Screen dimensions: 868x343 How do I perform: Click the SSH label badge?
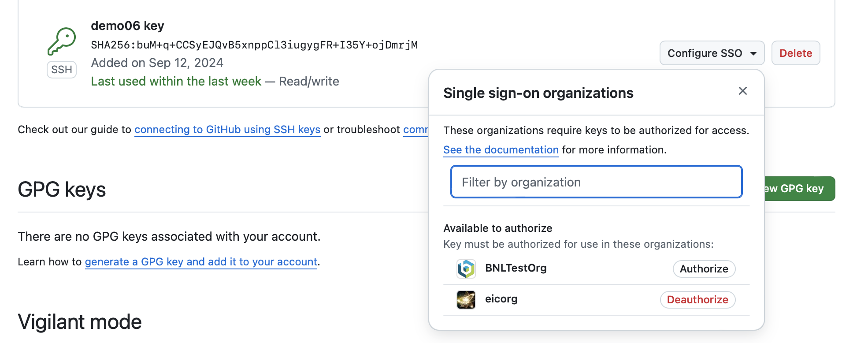pyautogui.click(x=62, y=70)
